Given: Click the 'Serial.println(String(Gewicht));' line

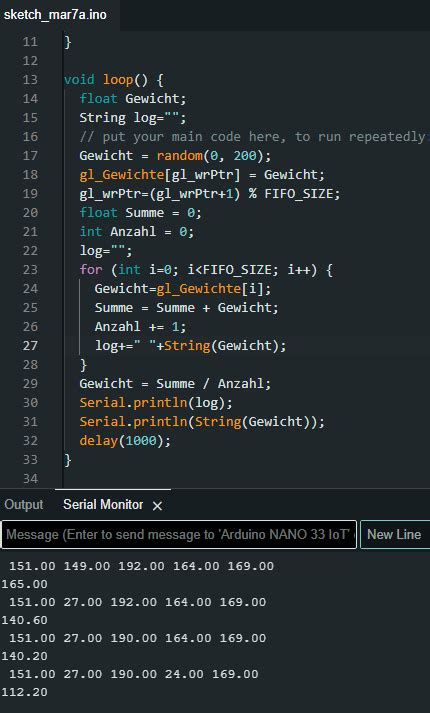Looking at the screenshot, I should tap(202, 422).
